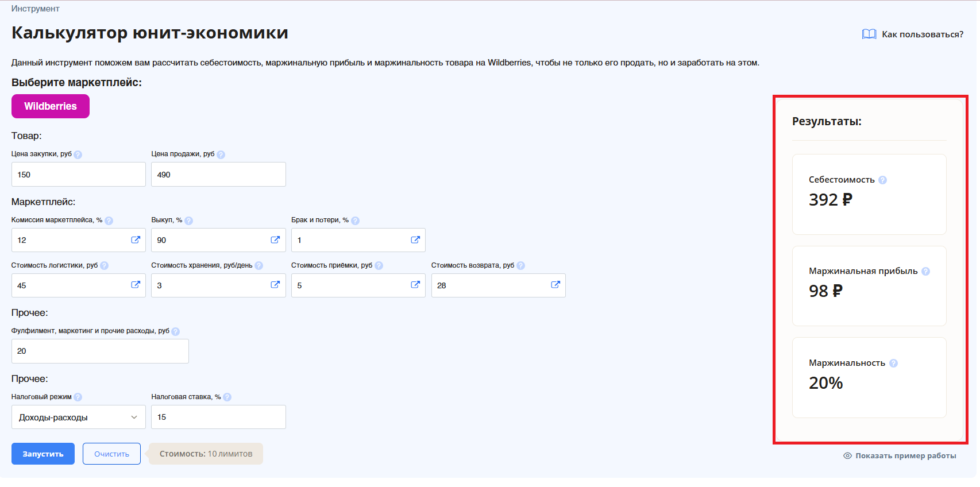Click the eye icon for Показать пример работы
Image resolution: width=980 pixels, height=487 pixels.
[847, 456]
